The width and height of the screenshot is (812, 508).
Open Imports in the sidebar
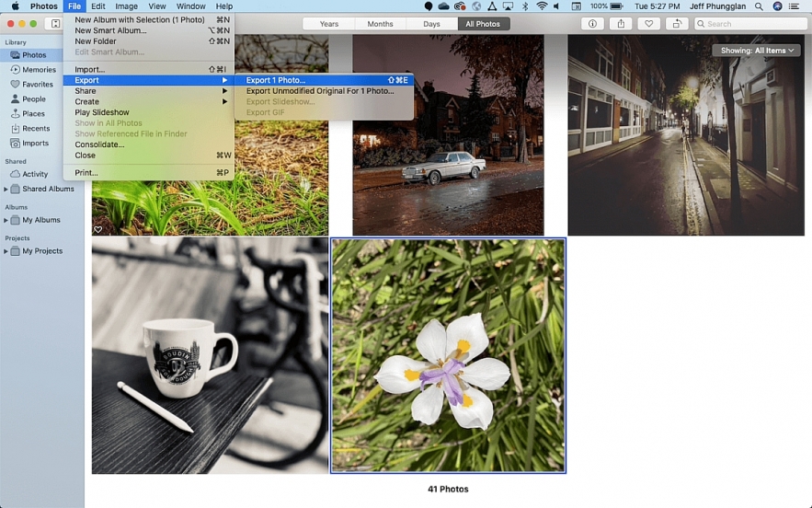pos(35,144)
